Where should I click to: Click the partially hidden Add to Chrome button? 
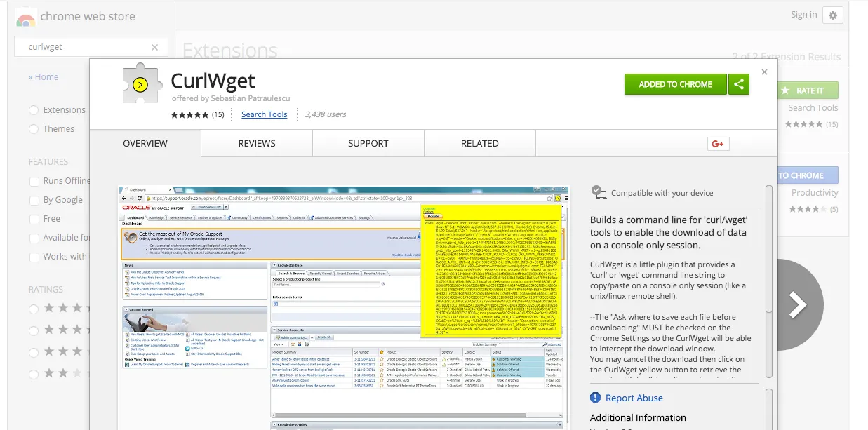tap(808, 175)
